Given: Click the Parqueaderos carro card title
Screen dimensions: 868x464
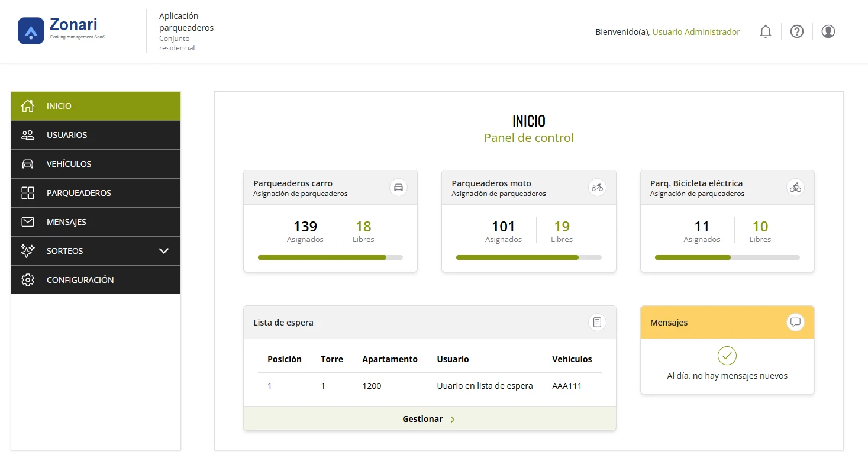Looking at the screenshot, I should pos(293,183).
